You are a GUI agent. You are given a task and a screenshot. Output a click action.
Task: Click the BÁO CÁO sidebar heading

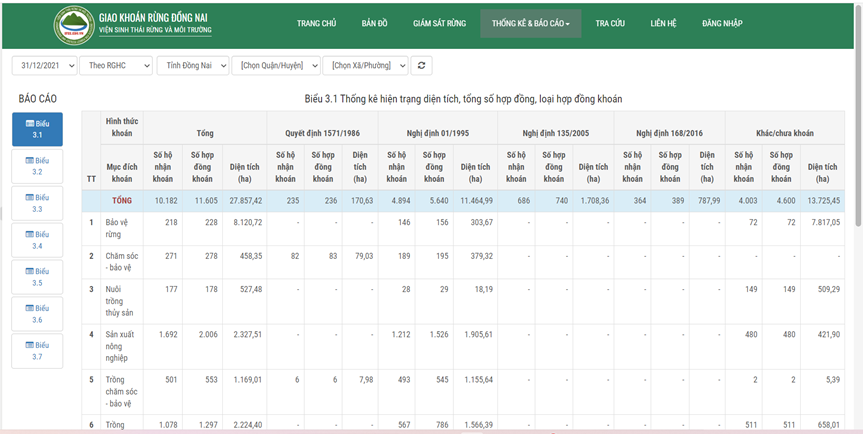pos(37,99)
